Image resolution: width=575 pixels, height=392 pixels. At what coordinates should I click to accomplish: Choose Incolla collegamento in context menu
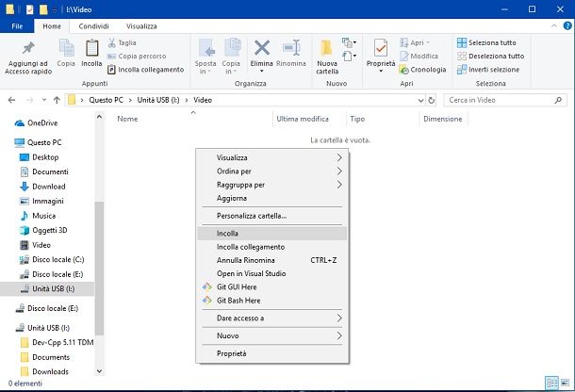(x=272, y=247)
